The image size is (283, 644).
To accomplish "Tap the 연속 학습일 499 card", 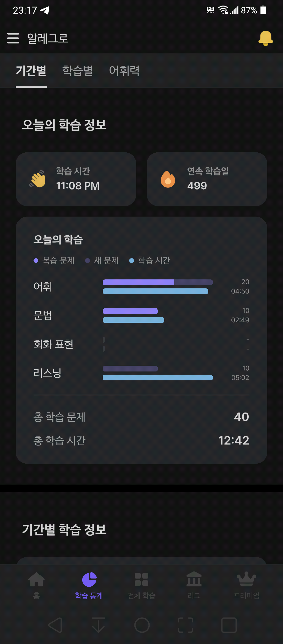I will 207,179.
